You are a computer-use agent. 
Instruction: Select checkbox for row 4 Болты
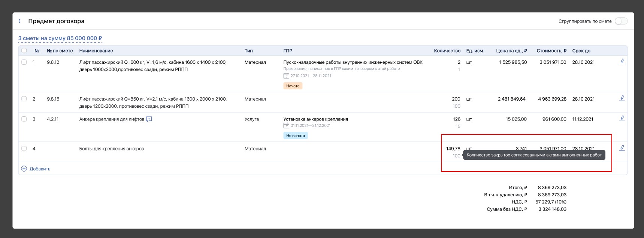point(24,148)
